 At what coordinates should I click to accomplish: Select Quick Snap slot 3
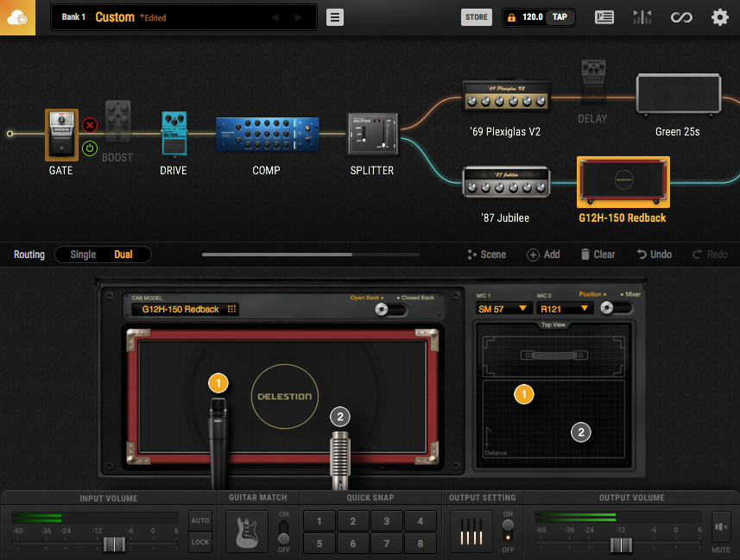[385, 520]
